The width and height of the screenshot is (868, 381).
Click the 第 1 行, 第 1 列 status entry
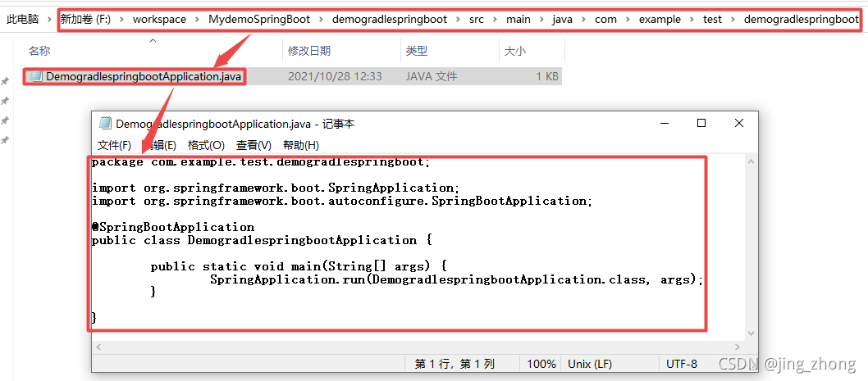coord(455,364)
